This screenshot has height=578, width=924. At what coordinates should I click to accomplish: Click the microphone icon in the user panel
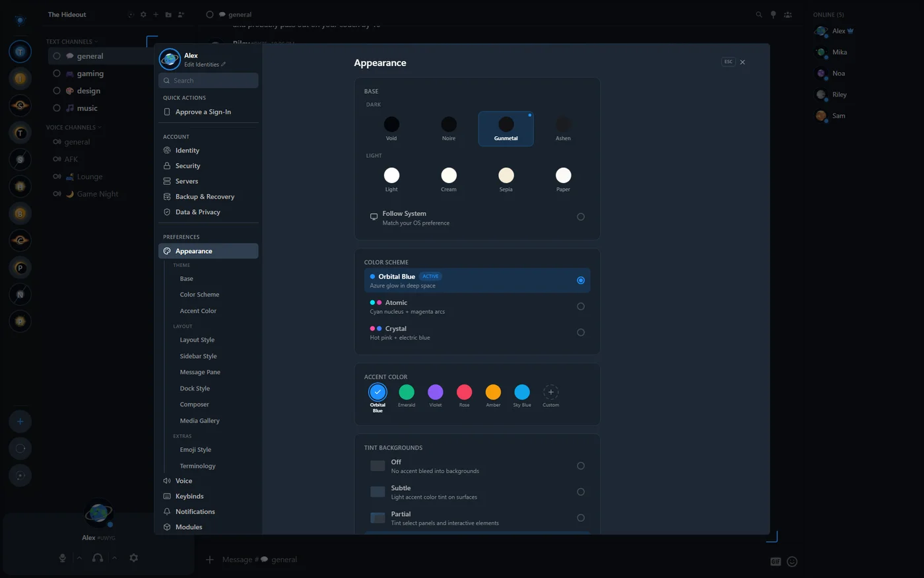(x=63, y=558)
